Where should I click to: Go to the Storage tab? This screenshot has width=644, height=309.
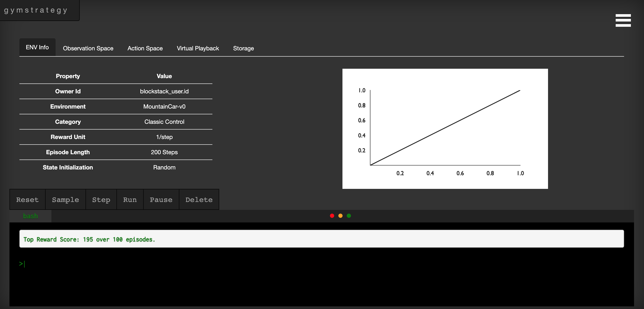tap(243, 48)
